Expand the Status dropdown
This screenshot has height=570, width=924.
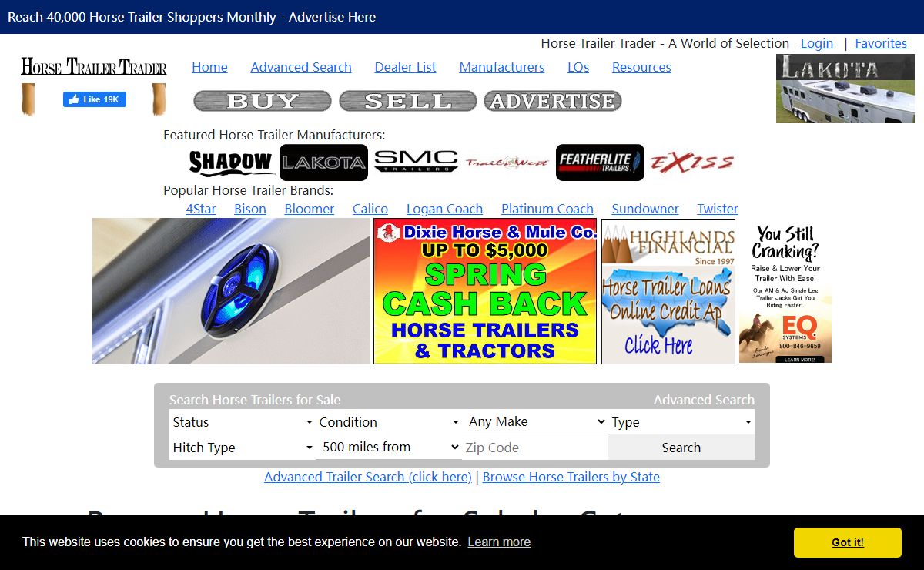coord(243,422)
